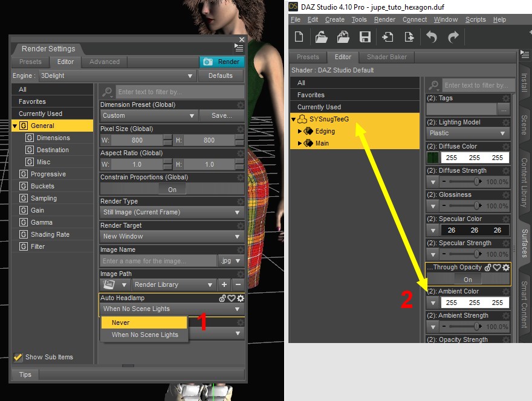Switch to Shader Baker tab
This screenshot has width=532, height=401.
click(387, 57)
